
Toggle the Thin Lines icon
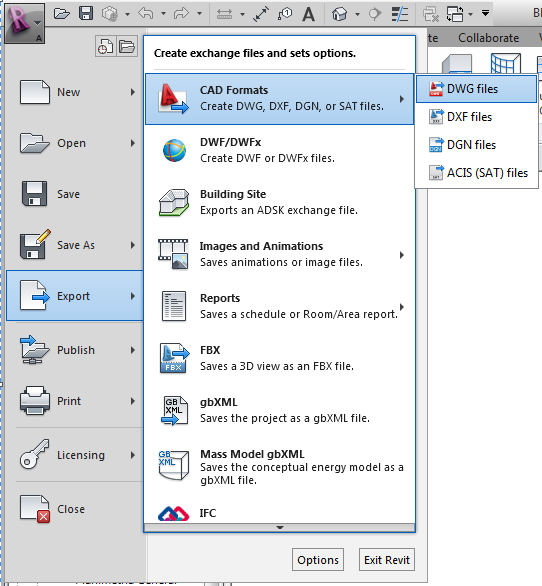(x=399, y=14)
